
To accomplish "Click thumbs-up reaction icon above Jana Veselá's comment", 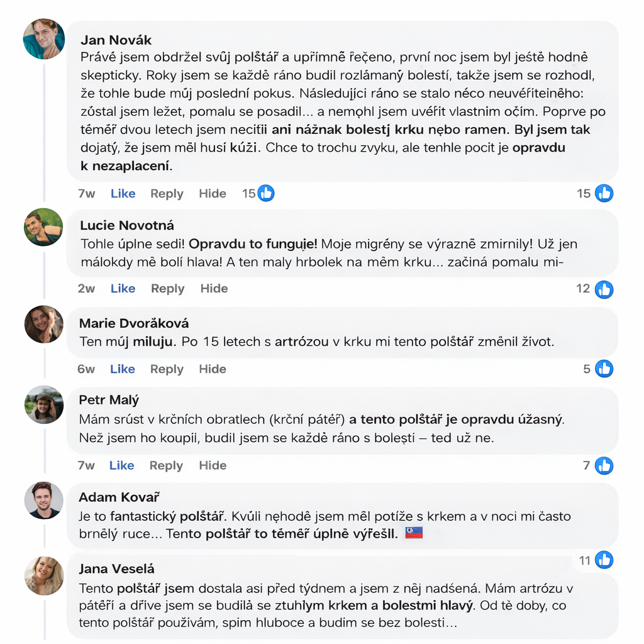I will tap(604, 560).
